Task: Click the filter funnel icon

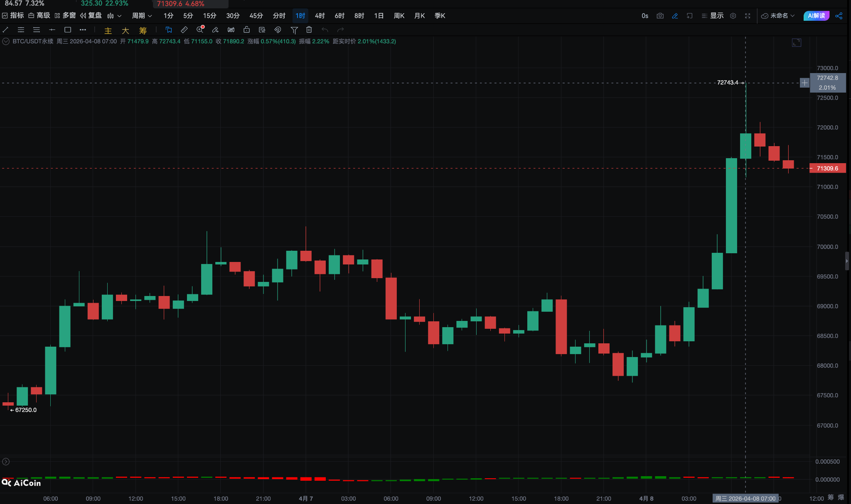Action: coord(294,30)
